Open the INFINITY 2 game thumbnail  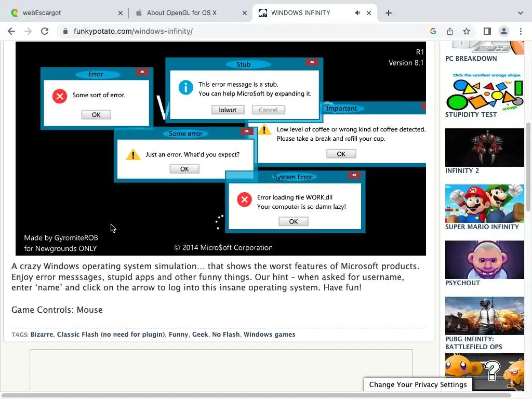485,147
